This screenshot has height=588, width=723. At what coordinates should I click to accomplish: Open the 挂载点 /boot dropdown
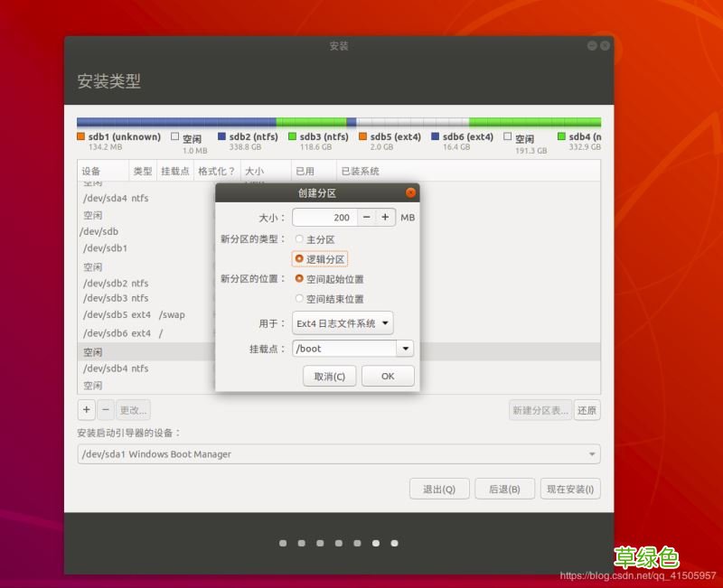(352, 349)
